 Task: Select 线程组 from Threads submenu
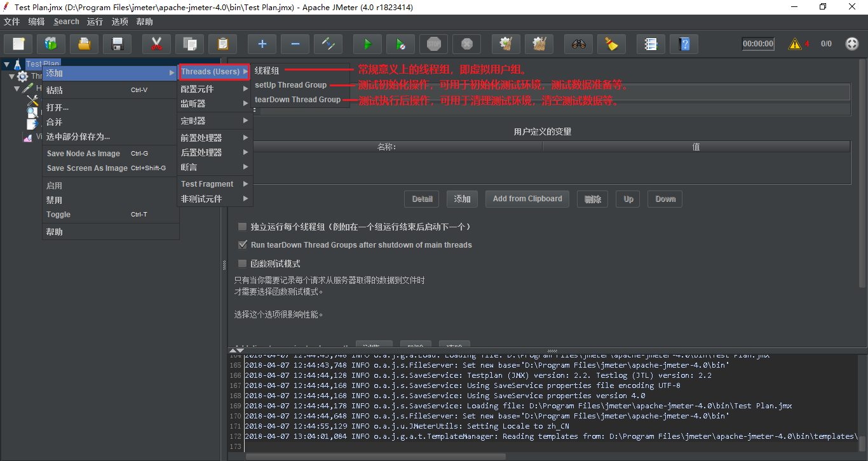[300, 70]
